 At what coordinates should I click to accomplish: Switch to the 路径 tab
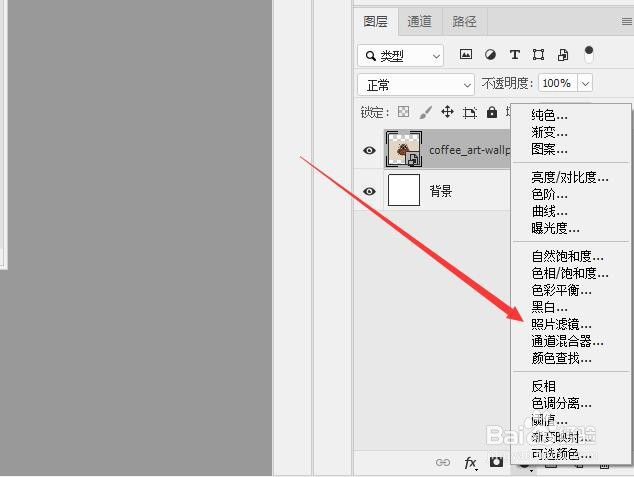pyautogui.click(x=465, y=21)
